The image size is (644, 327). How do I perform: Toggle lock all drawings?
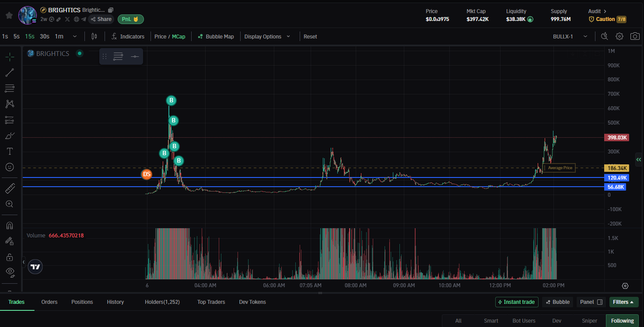pyautogui.click(x=10, y=257)
